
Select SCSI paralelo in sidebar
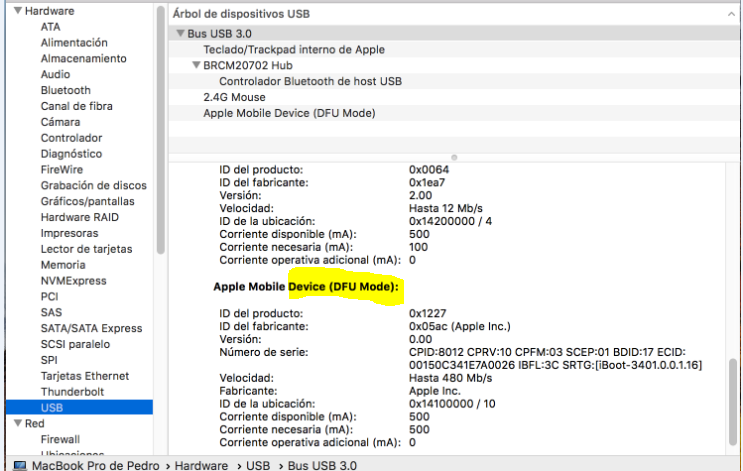[x=75, y=344]
